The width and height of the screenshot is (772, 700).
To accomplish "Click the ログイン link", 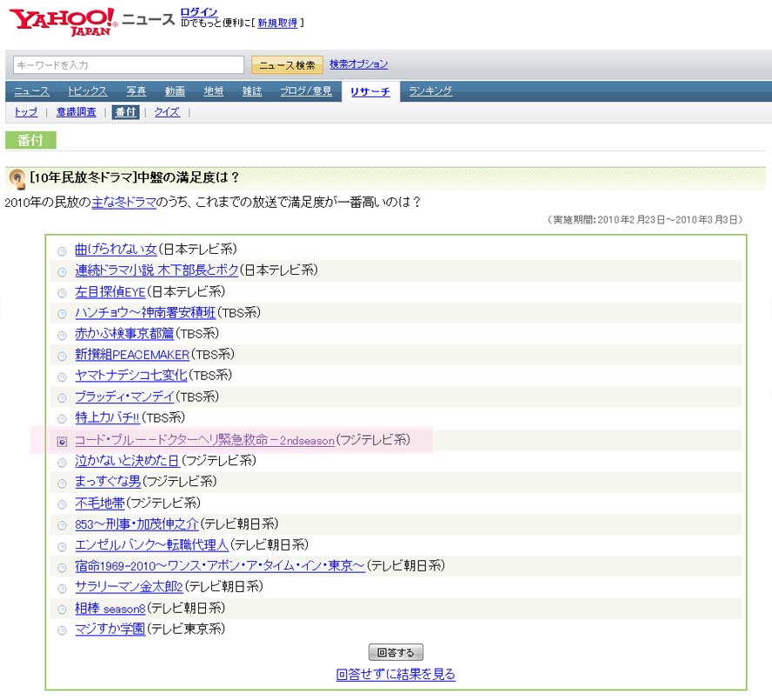I will pos(199,12).
